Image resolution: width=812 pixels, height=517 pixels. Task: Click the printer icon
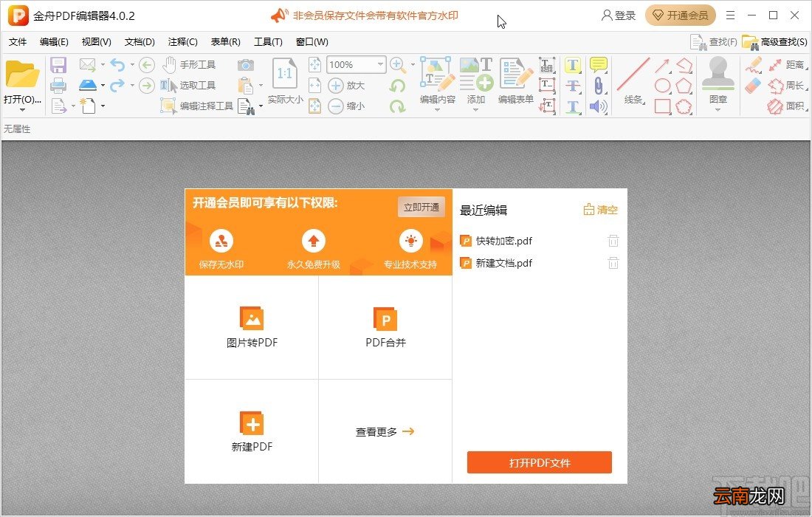click(58, 86)
